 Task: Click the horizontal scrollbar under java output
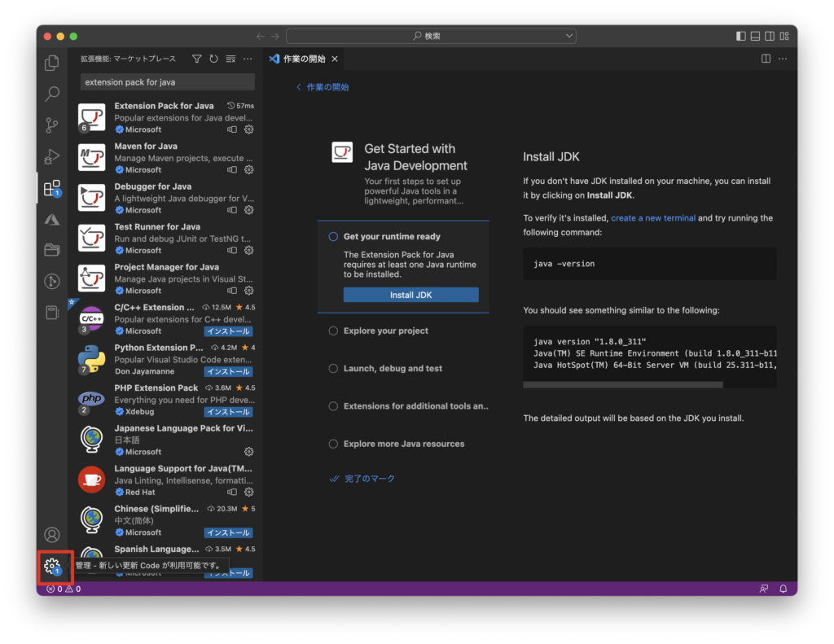[648, 384]
